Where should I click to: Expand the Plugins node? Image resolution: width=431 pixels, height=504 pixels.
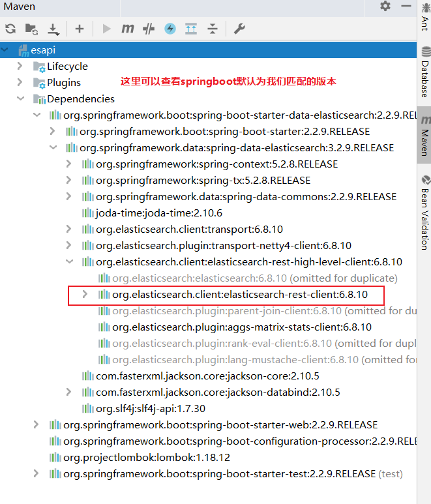[20, 82]
